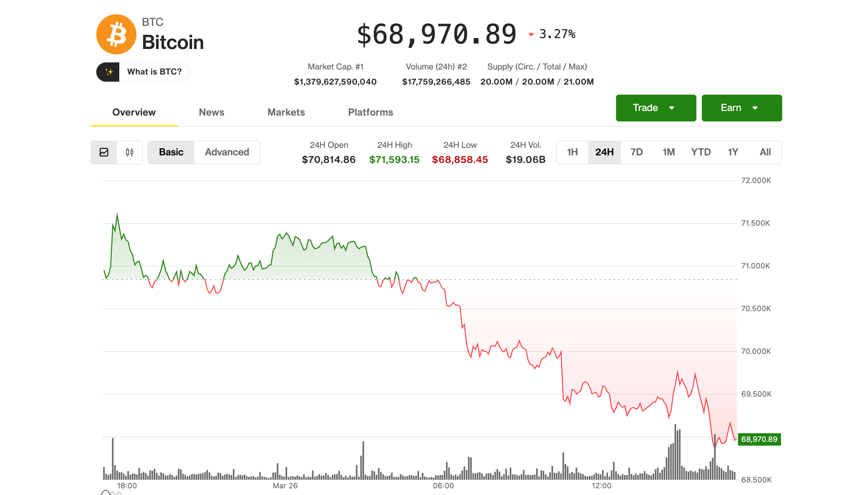Toggle the 1H timeframe

[572, 152]
